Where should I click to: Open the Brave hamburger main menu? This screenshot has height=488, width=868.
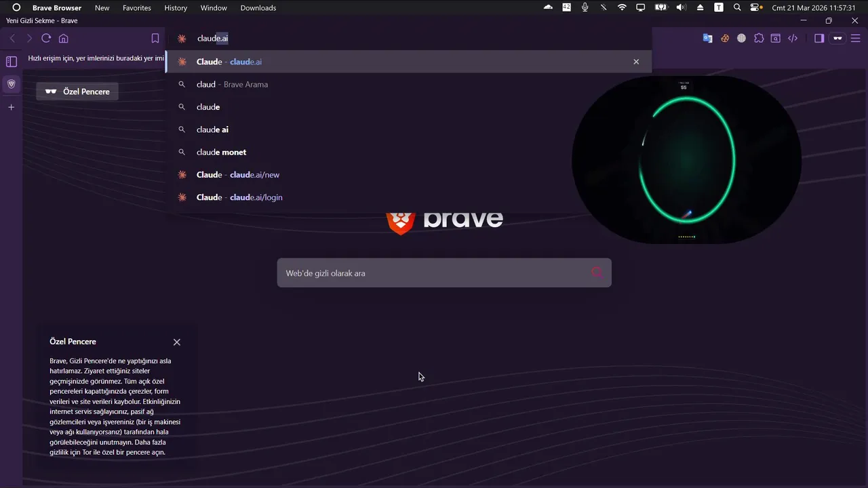tap(855, 39)
